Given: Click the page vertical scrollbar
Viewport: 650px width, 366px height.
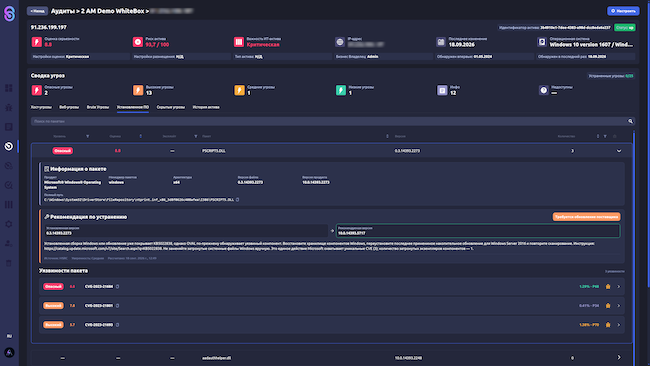Looking at the screenshot, I should pyautogui.click(x=648, y=145).
